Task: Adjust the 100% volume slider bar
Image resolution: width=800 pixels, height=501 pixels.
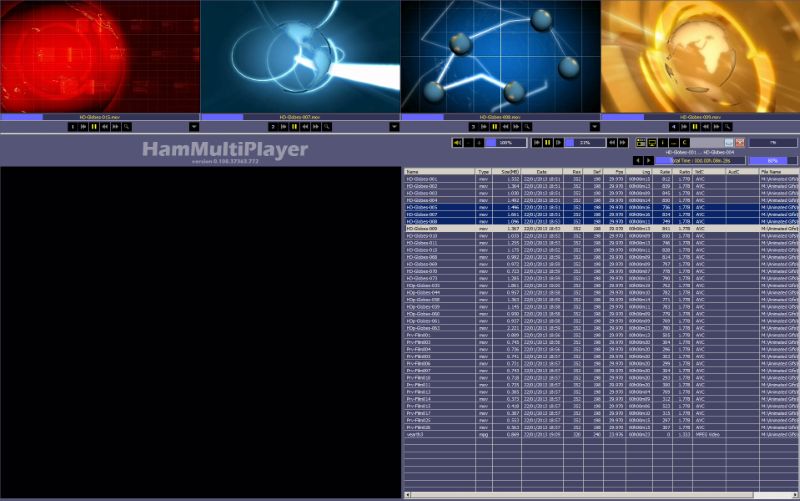Action: (x=506, y=143)
